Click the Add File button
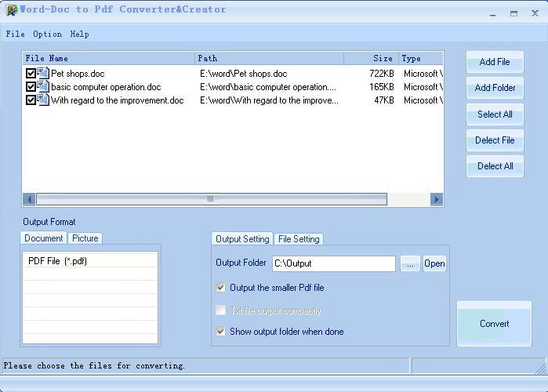Screen dimensions: 548x392 pos(495,62)
